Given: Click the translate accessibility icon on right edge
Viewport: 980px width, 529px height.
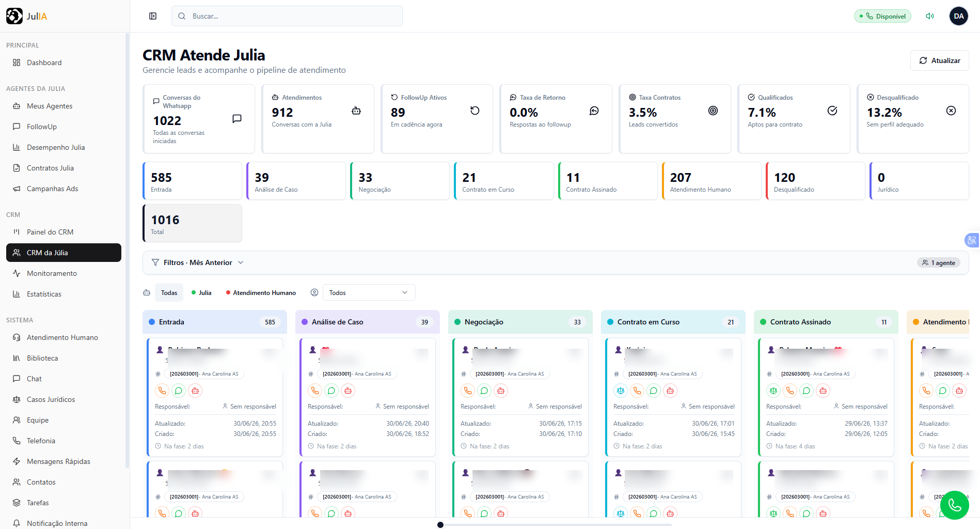Looking at the screenshot, I should 972,240.
